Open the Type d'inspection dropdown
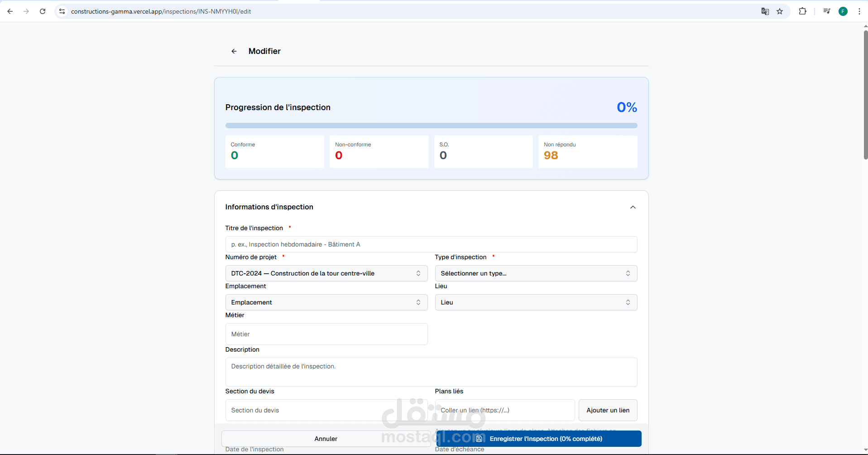 click(536, 273)
